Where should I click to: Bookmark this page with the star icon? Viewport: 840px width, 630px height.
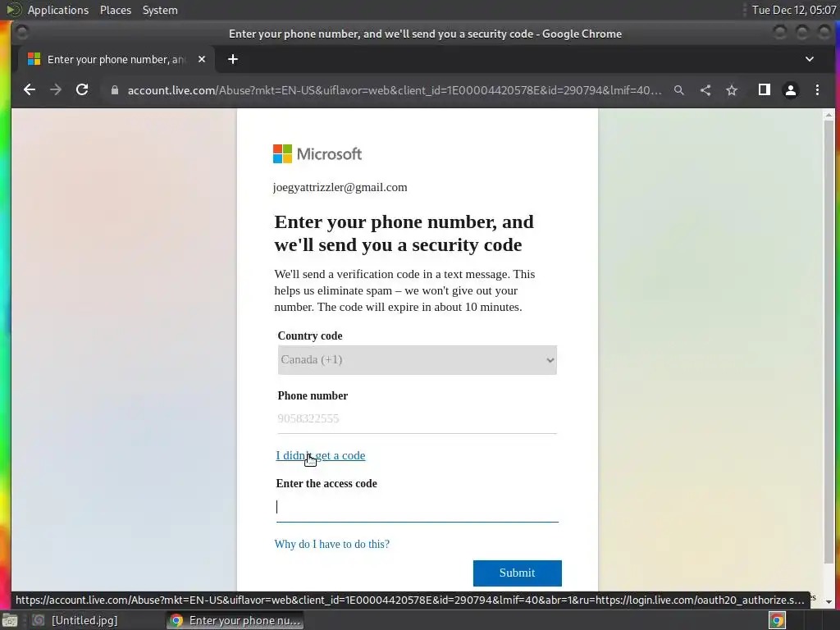click(x=732, y=90)
